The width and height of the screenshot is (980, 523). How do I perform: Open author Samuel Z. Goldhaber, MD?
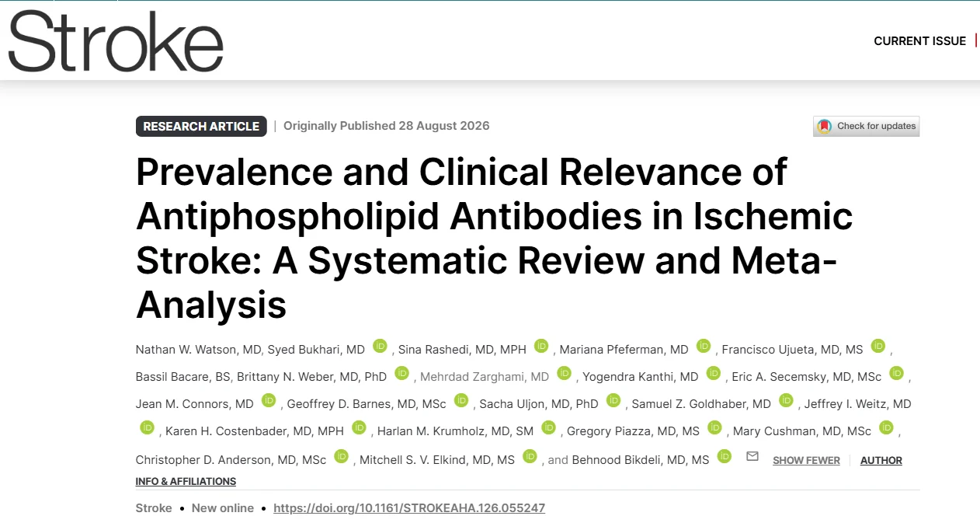click(701, 404)
